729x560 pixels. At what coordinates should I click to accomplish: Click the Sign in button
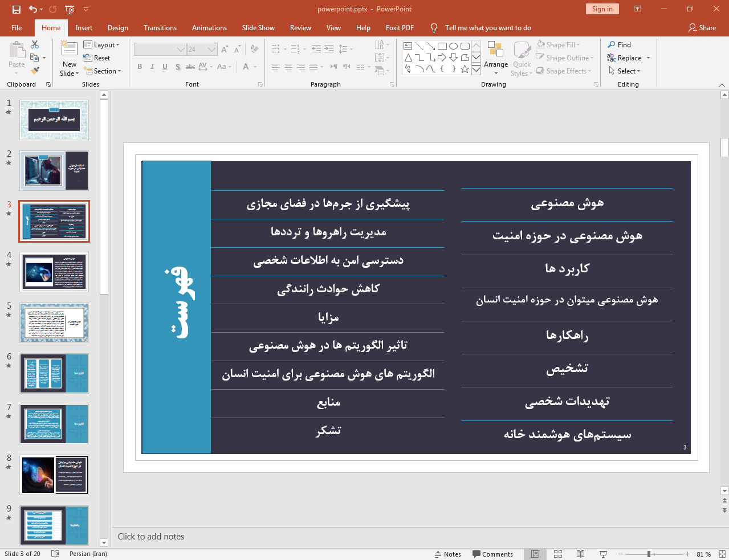[602, 9]
